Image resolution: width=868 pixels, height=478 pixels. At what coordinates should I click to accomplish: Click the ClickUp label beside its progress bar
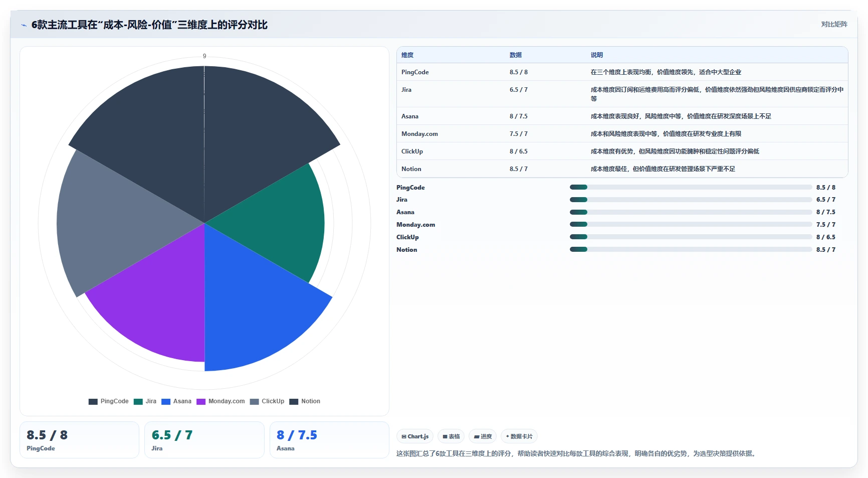click(x=407, y=237)
